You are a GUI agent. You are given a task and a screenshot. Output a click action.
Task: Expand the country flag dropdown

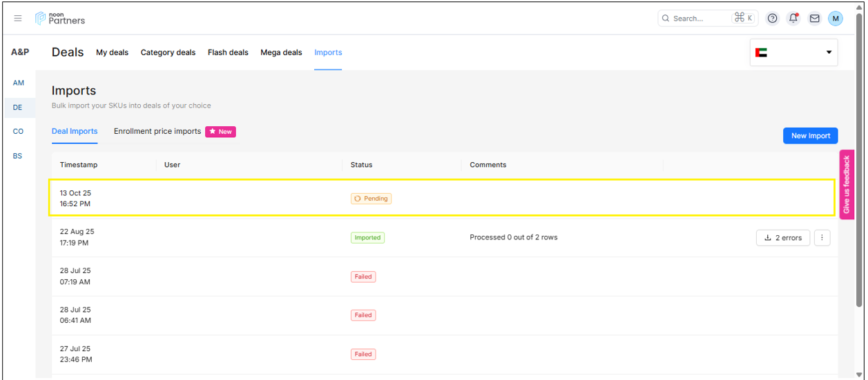(x=793, y=52)
